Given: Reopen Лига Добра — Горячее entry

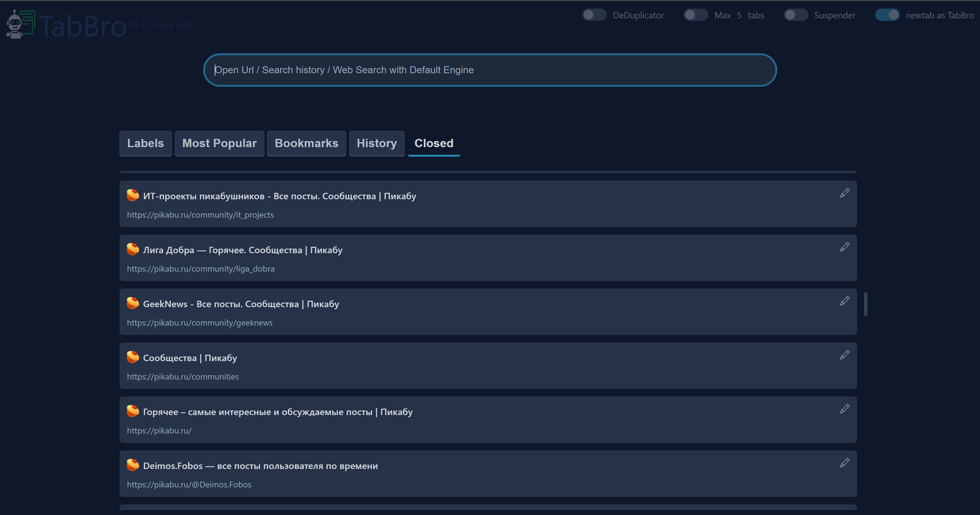Looking at the screenshot, I should click(x=243, y=250).
